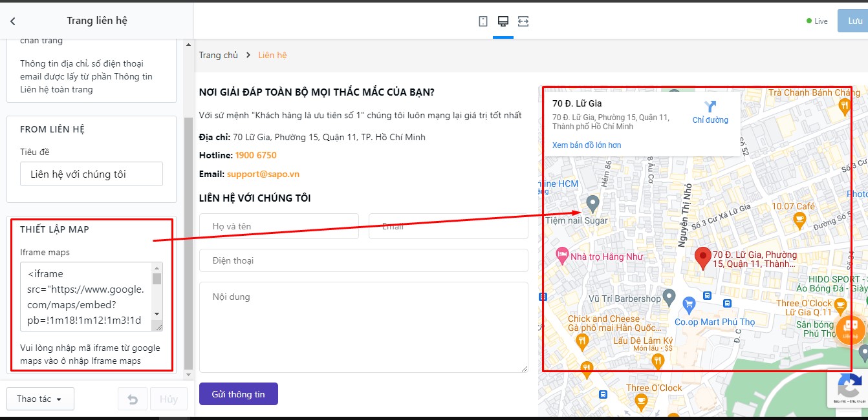Click support@sapo.vn email link
Image resolution: width=868 pixels, height=420 pixels.
(263, 174)
